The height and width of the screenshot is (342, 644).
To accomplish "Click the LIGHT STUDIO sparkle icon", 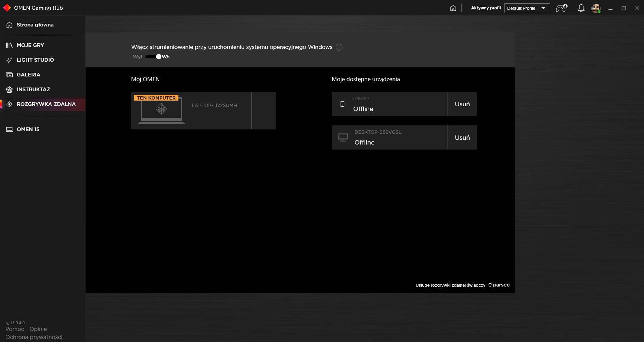I will click(9, 60).
